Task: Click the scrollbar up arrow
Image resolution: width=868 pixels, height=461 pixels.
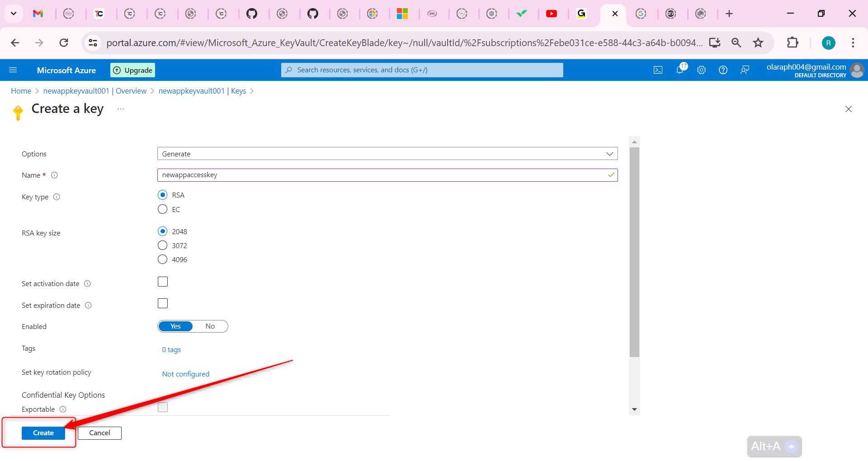Action: [x=634, y=142]
